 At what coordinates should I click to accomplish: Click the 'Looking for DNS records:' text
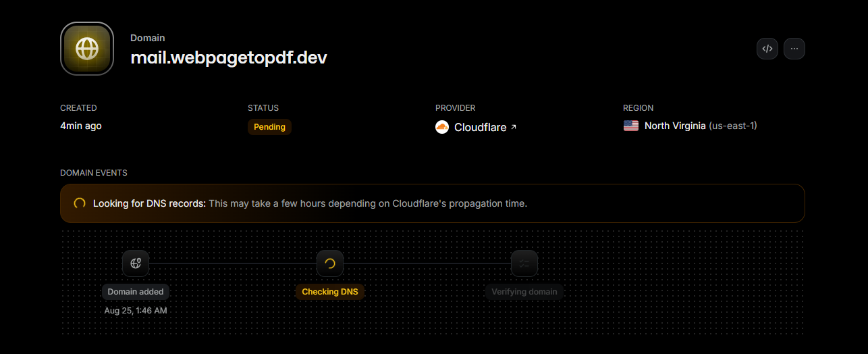coord(149,203)
